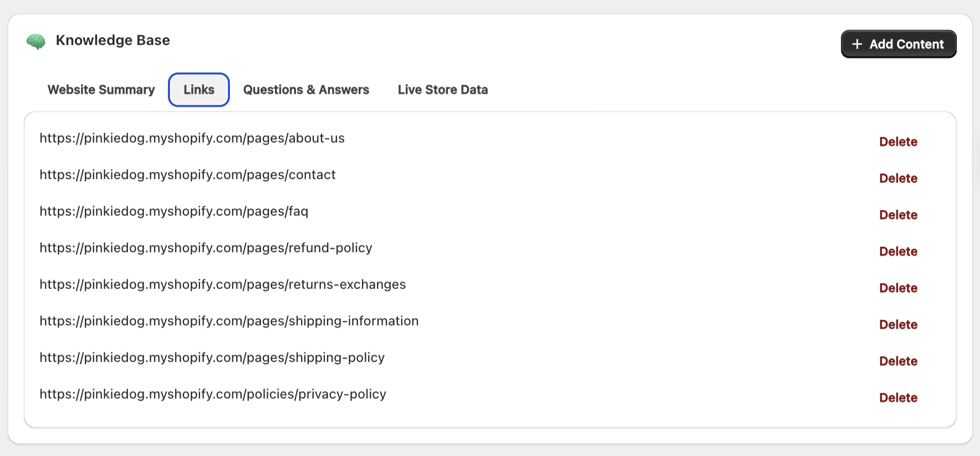Select the Links tab

coord(199,90)
